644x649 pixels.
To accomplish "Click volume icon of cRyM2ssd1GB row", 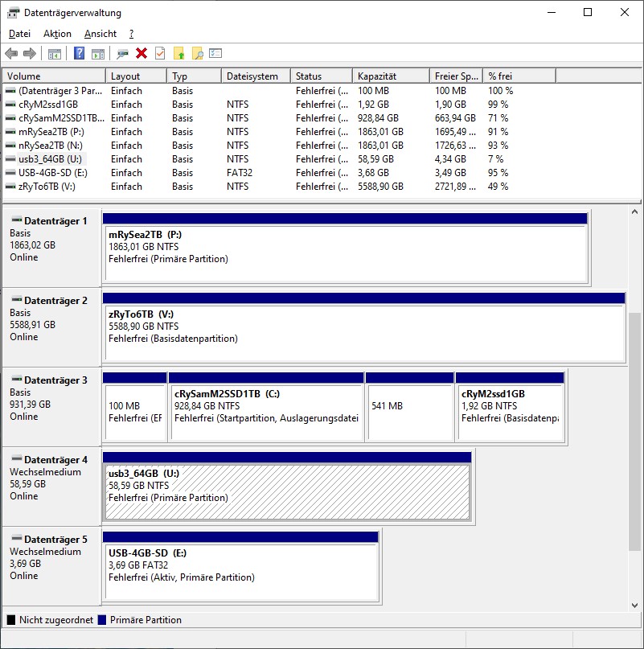I will pos(10,105).
